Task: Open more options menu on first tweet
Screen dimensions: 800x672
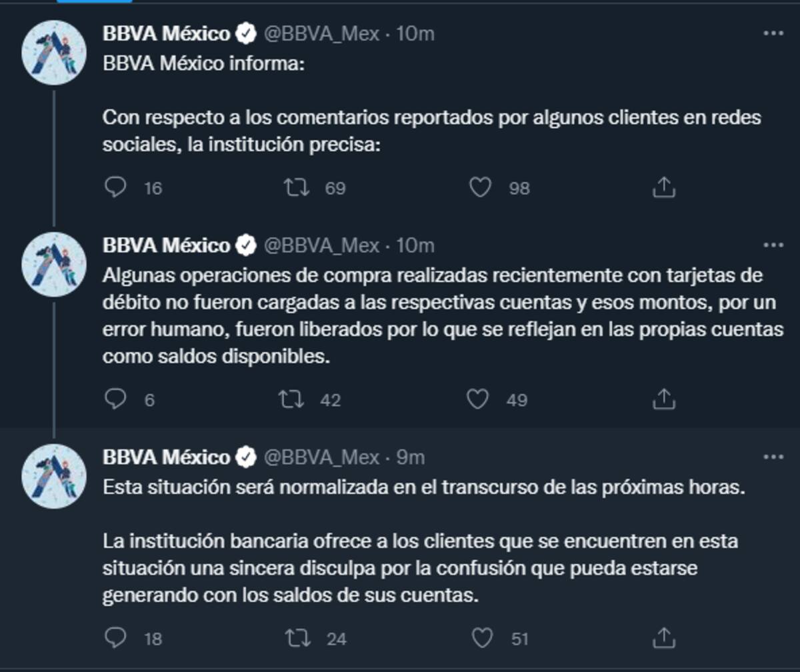Action: (773, 33)
